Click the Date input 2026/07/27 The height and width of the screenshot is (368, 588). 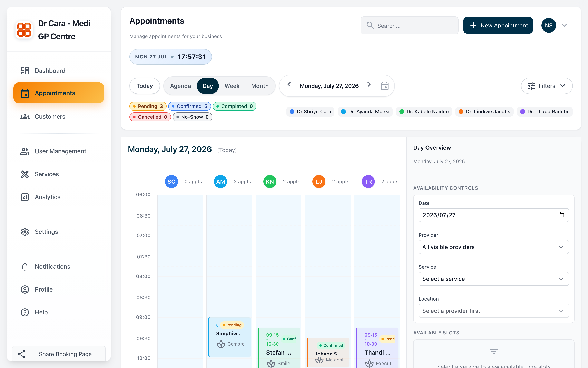[x=493, y=215]
